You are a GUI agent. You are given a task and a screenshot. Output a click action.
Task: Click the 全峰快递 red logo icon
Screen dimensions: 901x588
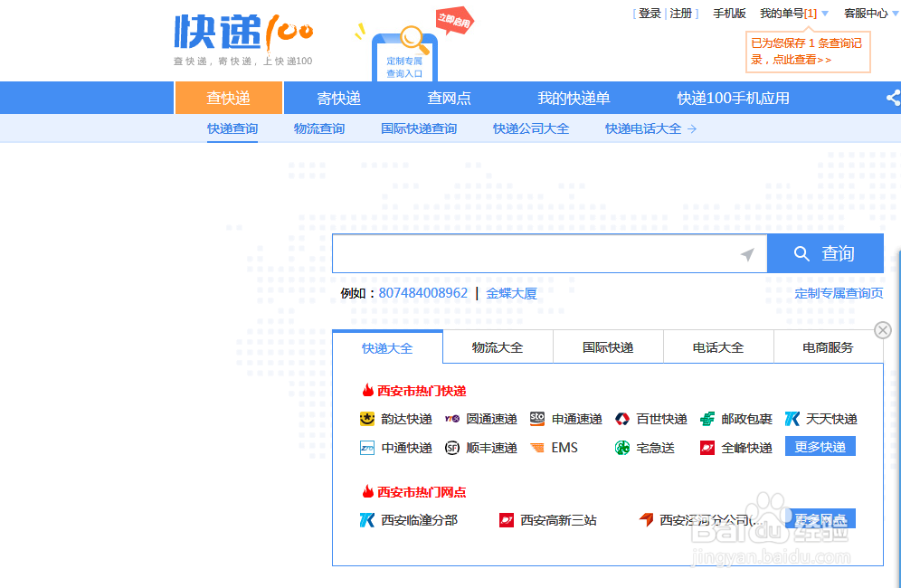pos(707,448)
